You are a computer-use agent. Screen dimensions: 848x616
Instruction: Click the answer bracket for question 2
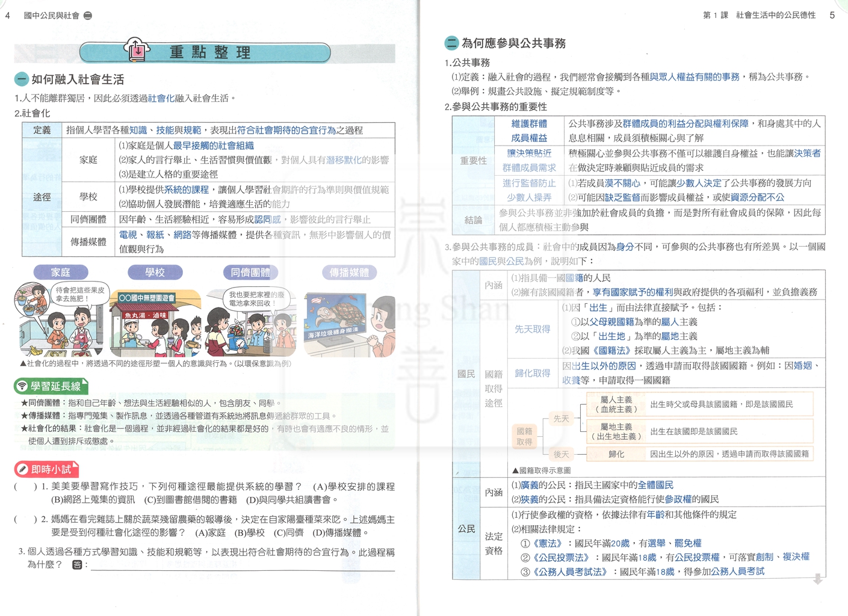[x=25, y=519]
